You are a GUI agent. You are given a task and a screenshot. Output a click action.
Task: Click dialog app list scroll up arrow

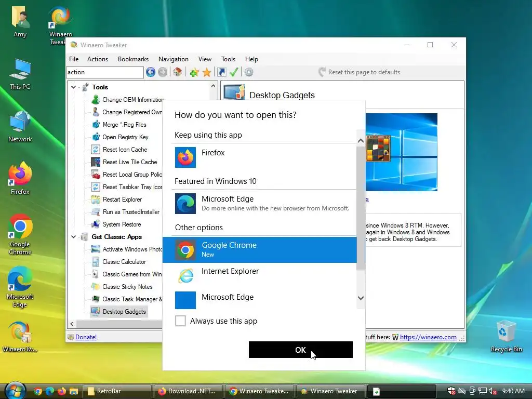[x=361, y=140]
